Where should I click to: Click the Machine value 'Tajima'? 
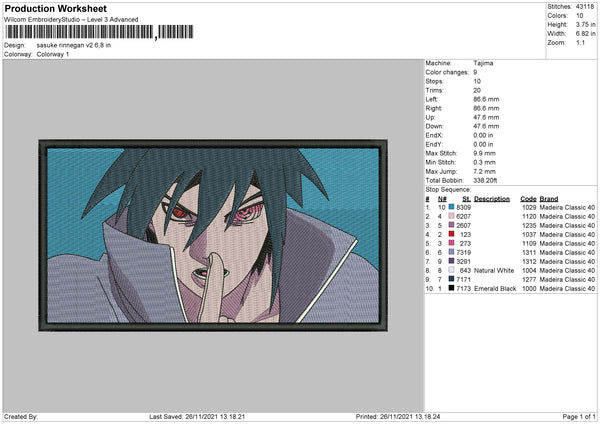pos(483,63)
